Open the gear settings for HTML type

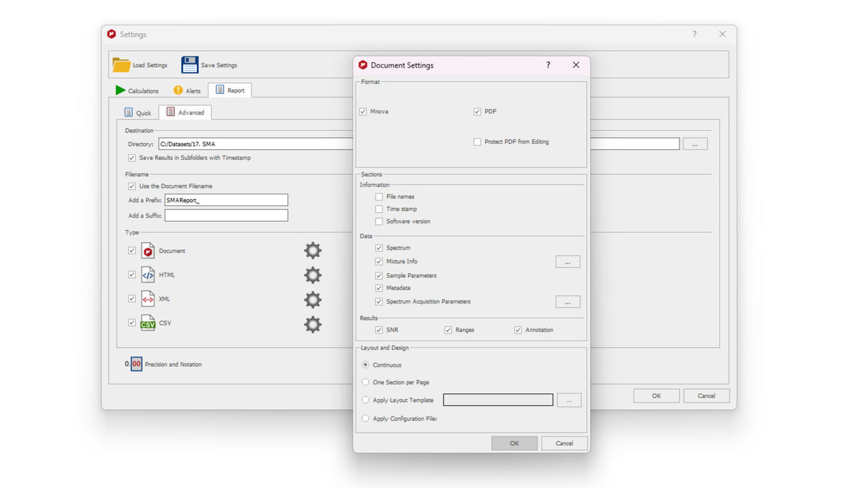coord(313,275)
